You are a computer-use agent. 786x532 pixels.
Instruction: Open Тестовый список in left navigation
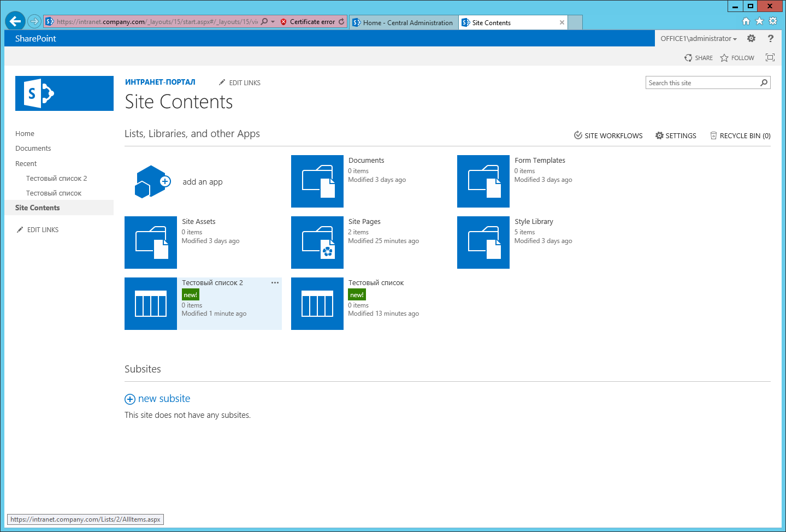coord(54,193)
